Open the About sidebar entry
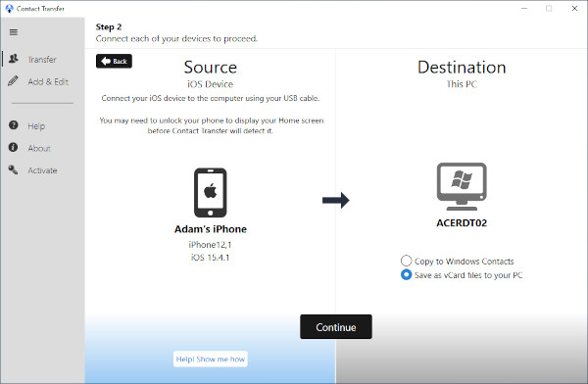This screenshot has width=588, height=384. click(x=43, y=148)
